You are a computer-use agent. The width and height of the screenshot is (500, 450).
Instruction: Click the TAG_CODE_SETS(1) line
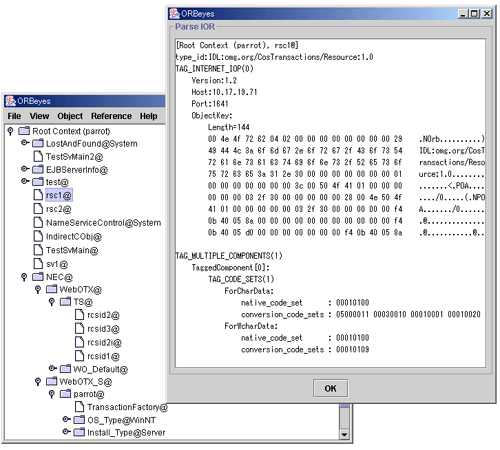[x=241, y=279]
